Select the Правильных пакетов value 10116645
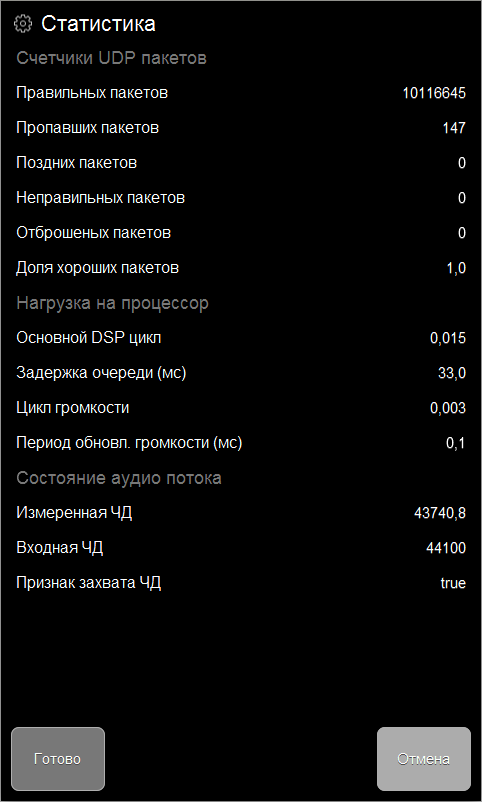This screenshot has width=482, height=802. 434,93
